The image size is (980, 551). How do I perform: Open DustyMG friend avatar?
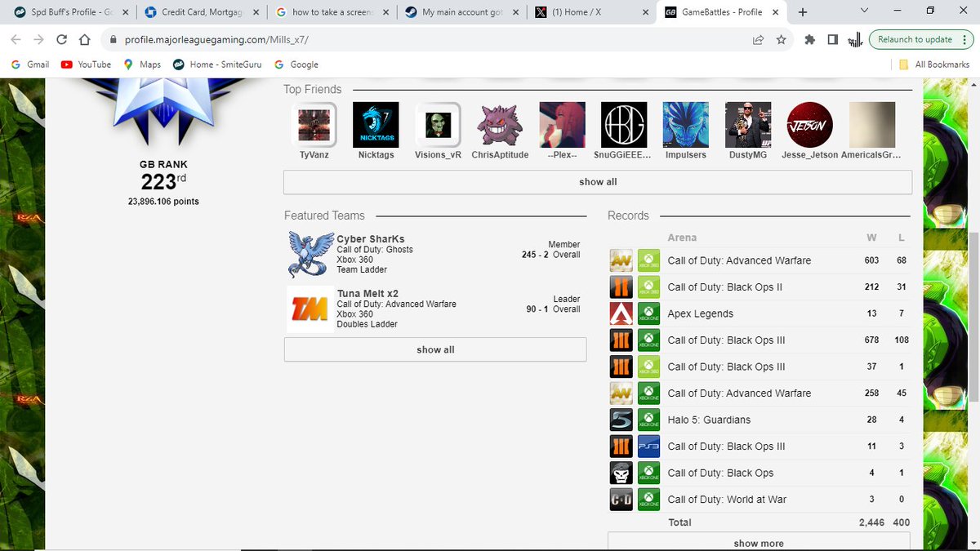point(748,125)
